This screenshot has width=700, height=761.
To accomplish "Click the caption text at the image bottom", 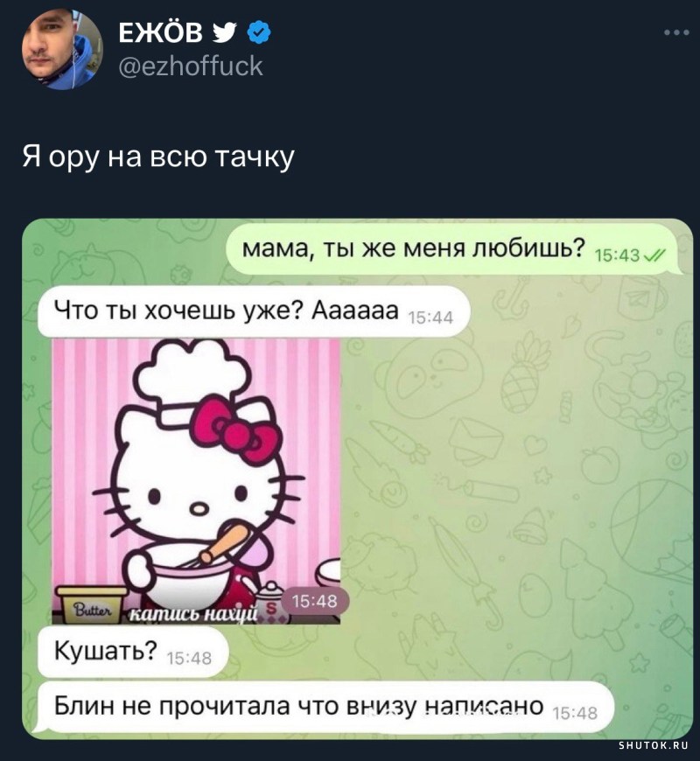I will [x=194, y=615].
